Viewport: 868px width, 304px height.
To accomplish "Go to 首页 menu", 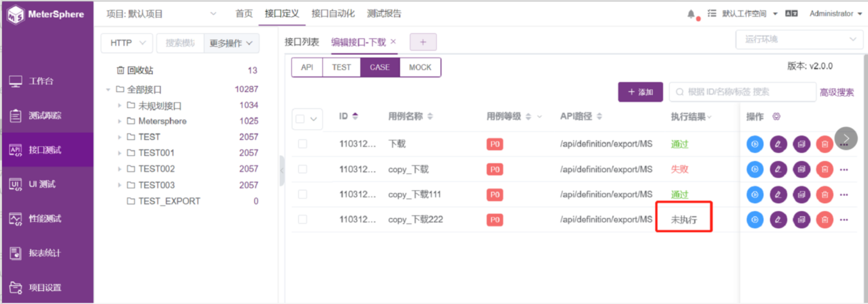I will tap(244, 14).
